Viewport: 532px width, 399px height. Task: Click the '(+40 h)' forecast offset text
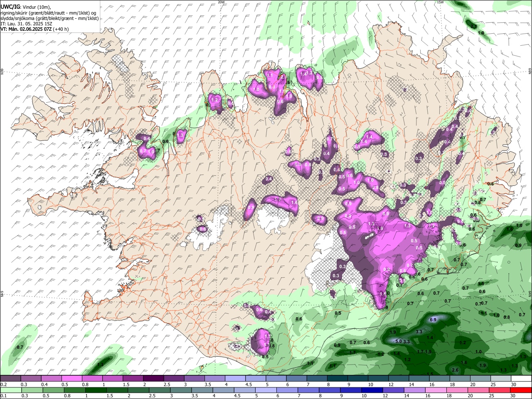[x=61, y=29]
